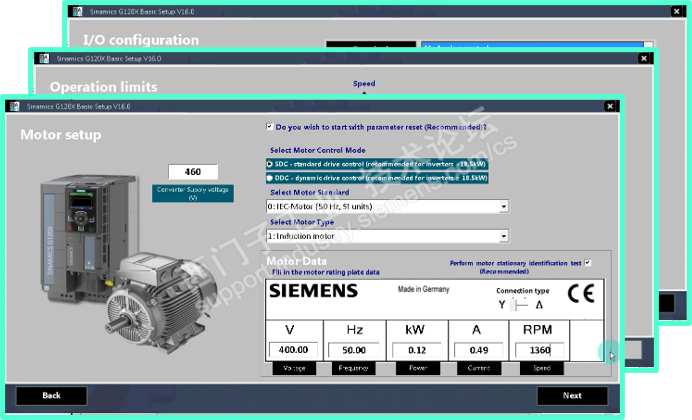Select SDC standard drive control mode
692x420 pixels.
[x=377, y=164]
